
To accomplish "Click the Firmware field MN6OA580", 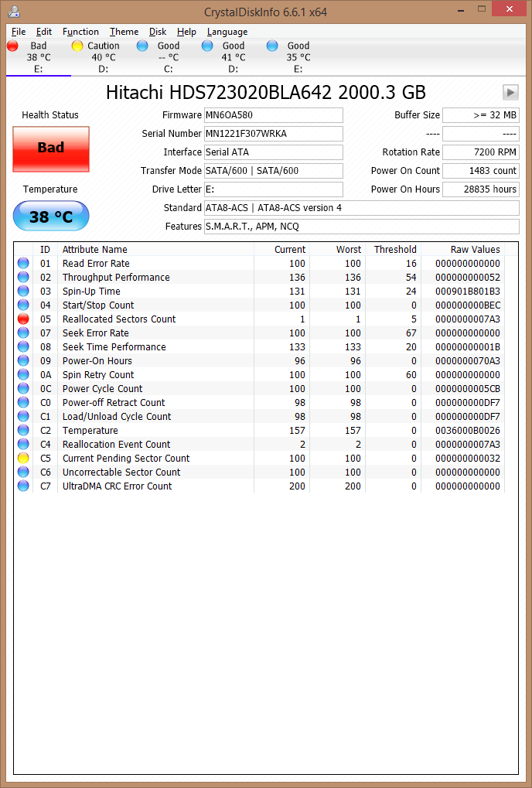I will (273, 115).
